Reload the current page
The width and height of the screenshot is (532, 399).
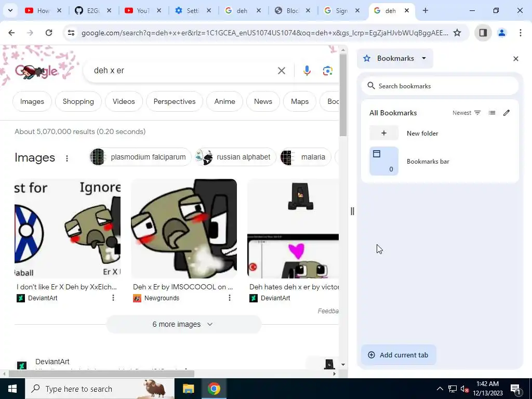click(49, 33)
